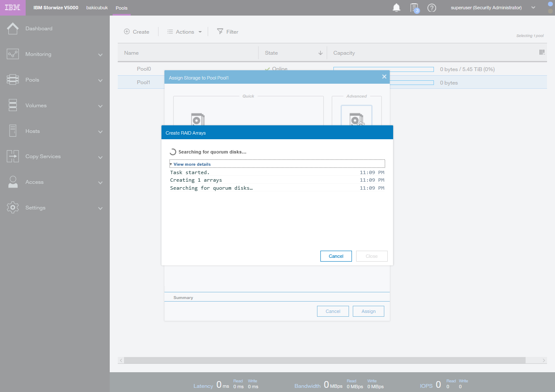Click the horizontal scrollbar thumb
Image resolution: width=555 pixels, height=392 pixels.
(325, 360)
